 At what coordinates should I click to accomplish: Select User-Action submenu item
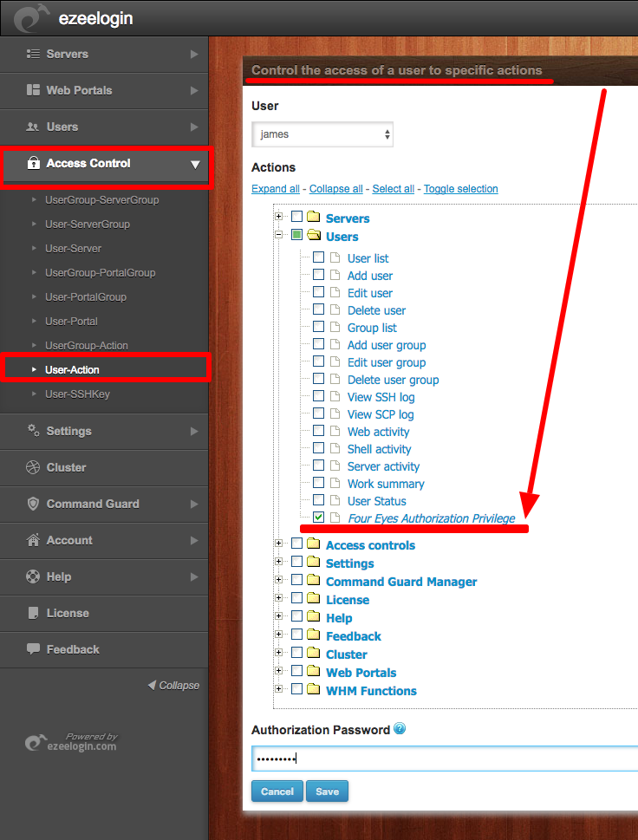point(72,369)
